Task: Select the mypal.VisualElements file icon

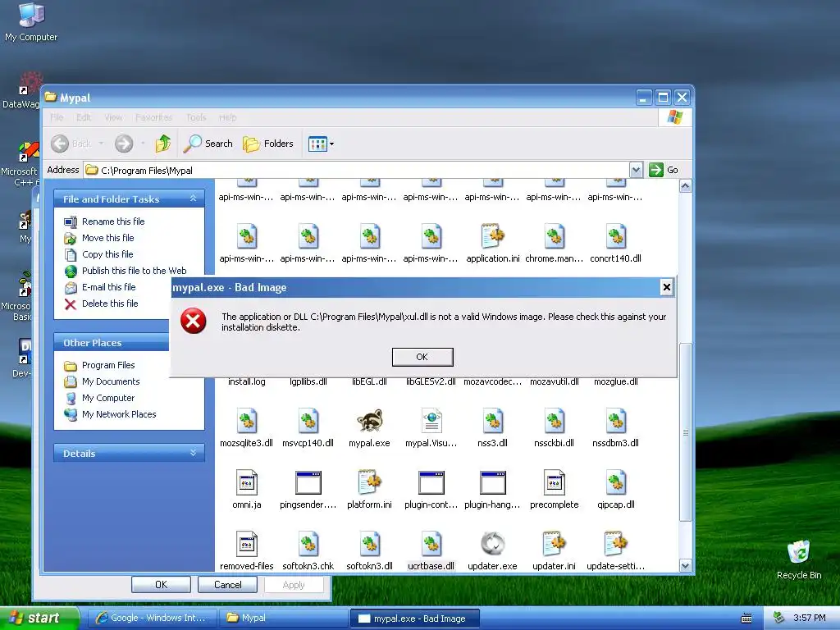Action: pyautogui.click(x=431, y=421)
